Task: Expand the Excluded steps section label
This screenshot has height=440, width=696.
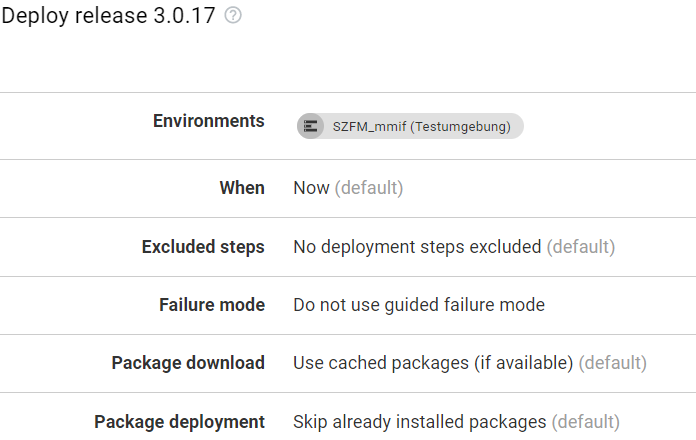Action: (x=203, y=247)
